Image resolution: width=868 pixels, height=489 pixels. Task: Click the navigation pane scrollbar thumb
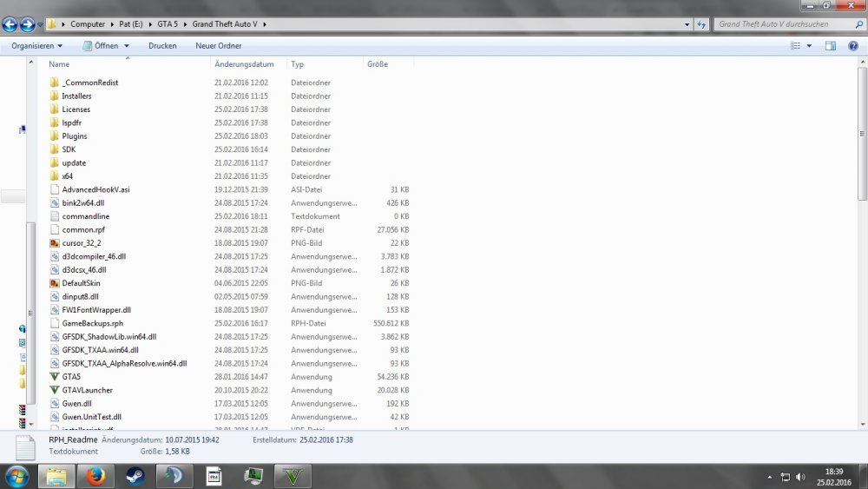tap(30, 313)
